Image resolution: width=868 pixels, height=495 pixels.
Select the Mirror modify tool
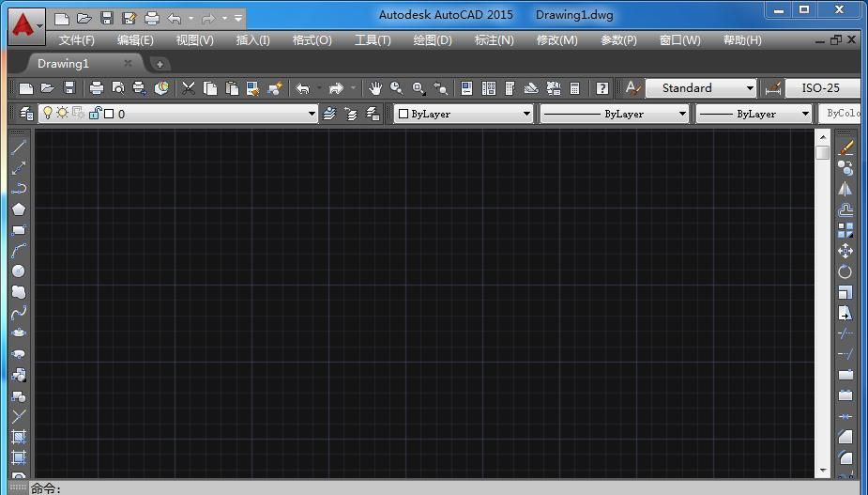845,189
